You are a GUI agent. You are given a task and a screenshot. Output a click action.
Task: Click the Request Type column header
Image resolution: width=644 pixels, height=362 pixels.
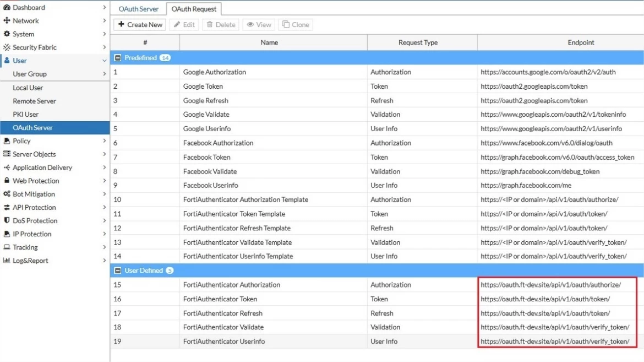pos(422,42)
